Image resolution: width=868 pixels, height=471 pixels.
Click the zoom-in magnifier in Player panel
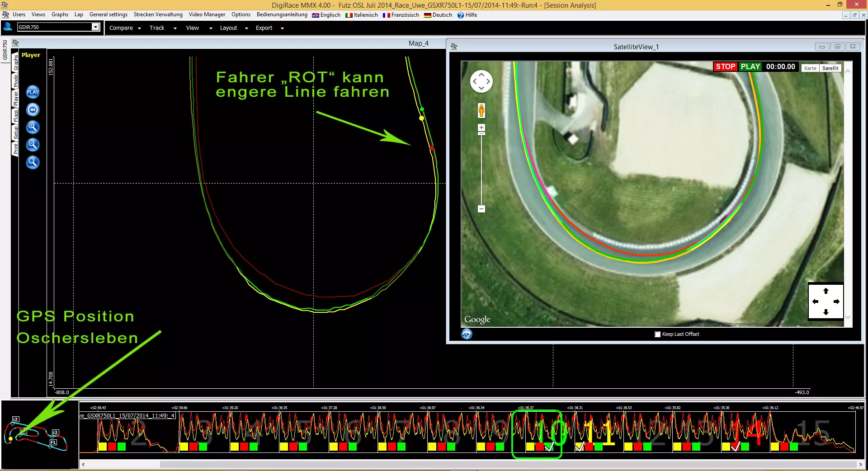[33, 127]
